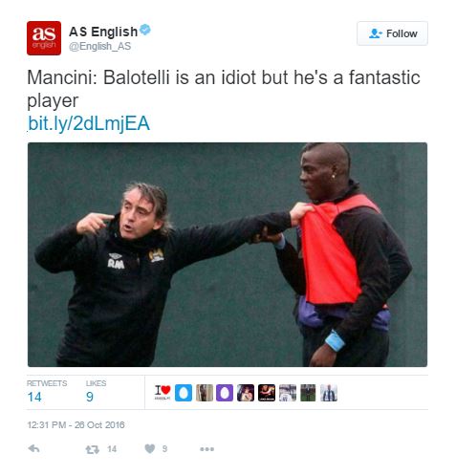Open the three-dots more options menu
The image size is (456, 476).
click(x=206, y=449)
